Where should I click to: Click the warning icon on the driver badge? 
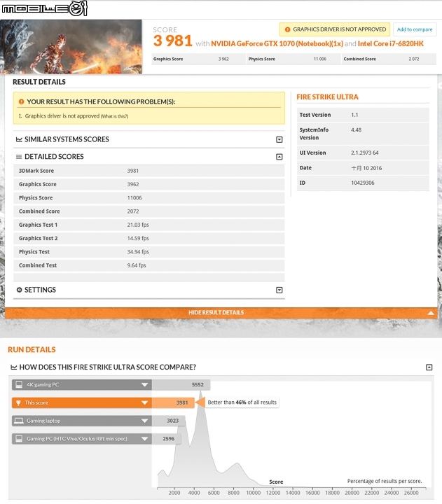point(288,29)
